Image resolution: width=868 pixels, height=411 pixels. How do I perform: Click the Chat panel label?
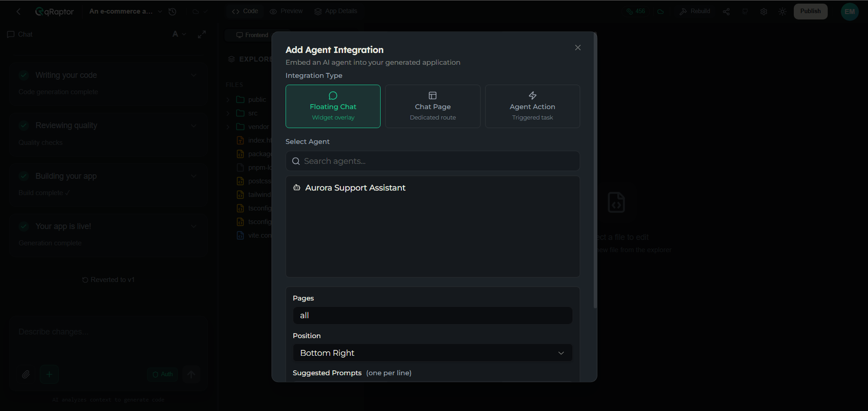coord(20,34)
